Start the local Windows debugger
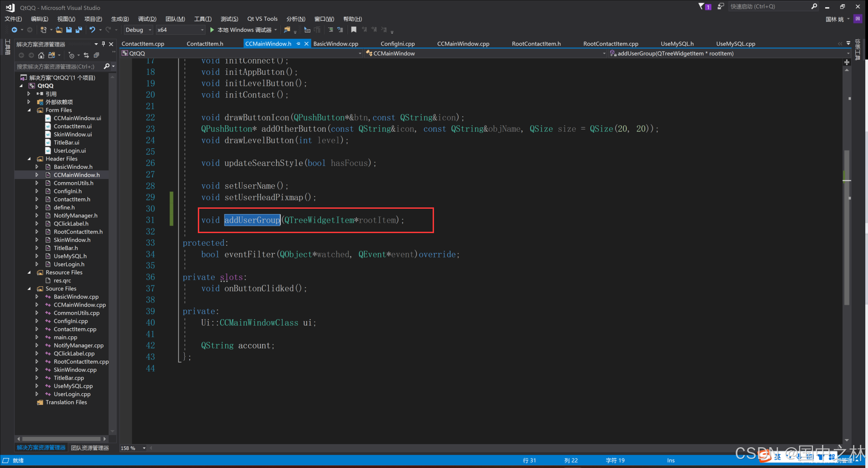 tap(212, 30)
